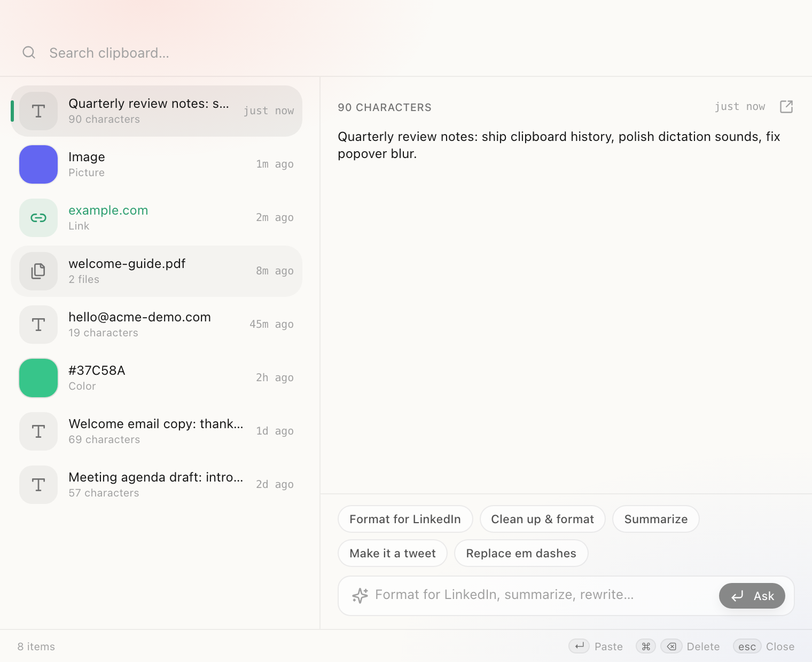Click the search magnifier icon

(x=29, y=52)
